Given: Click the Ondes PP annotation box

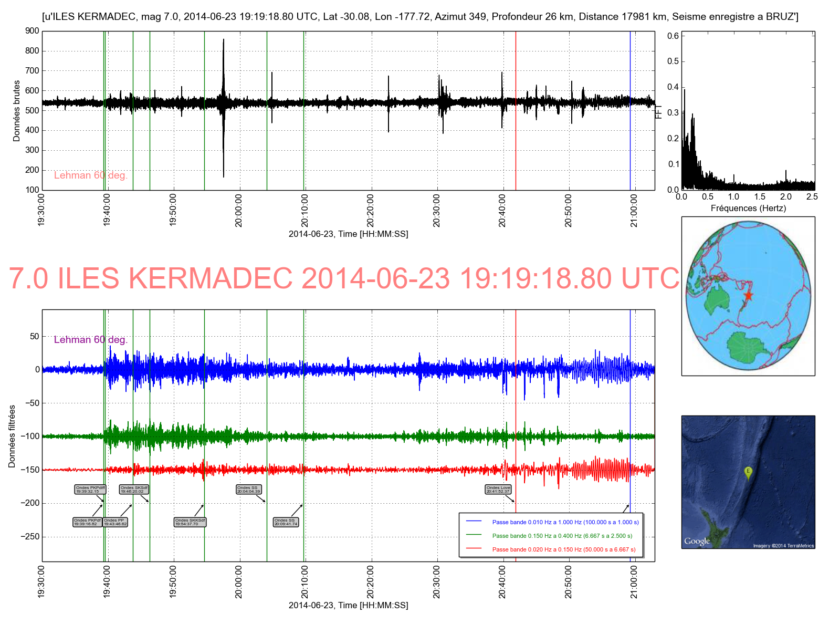Looking at the screenshot, I should [115, 522].
